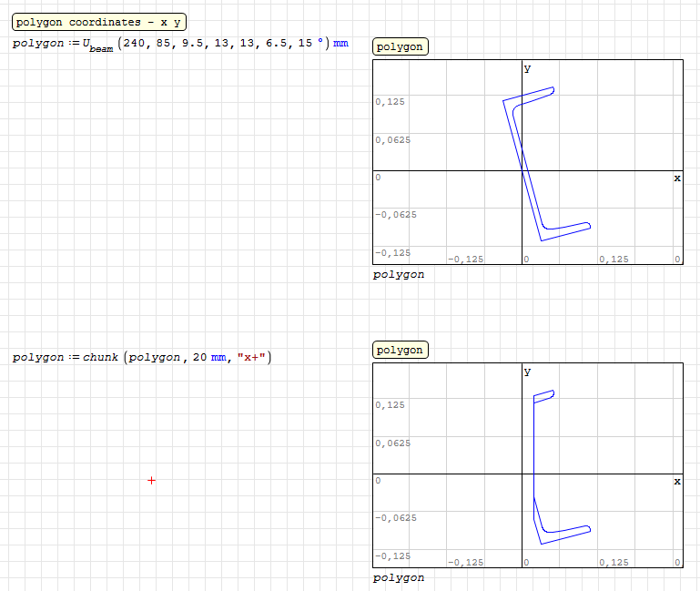Click the polygon expression beneath the lower plot
The width and height of the screenshot is (700, 591).
(x=399, y=577)
